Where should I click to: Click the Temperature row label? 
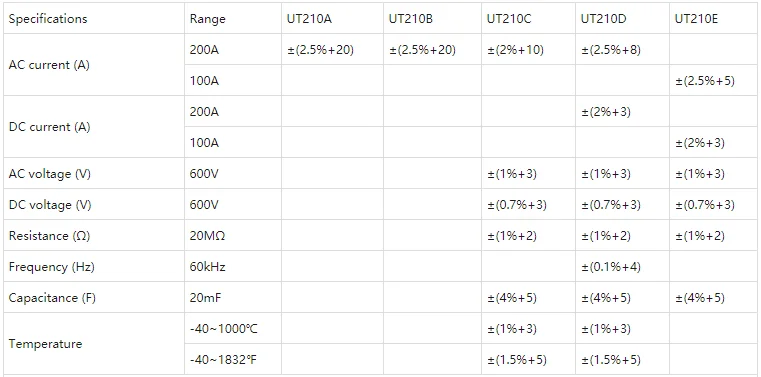pyautogui.click(x=45, y=344)
